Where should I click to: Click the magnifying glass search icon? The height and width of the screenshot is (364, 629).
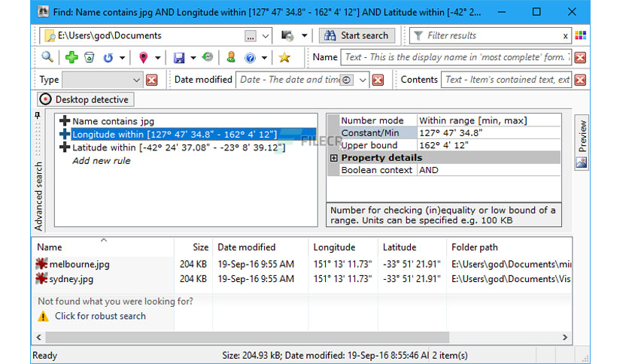click(47, 57)
